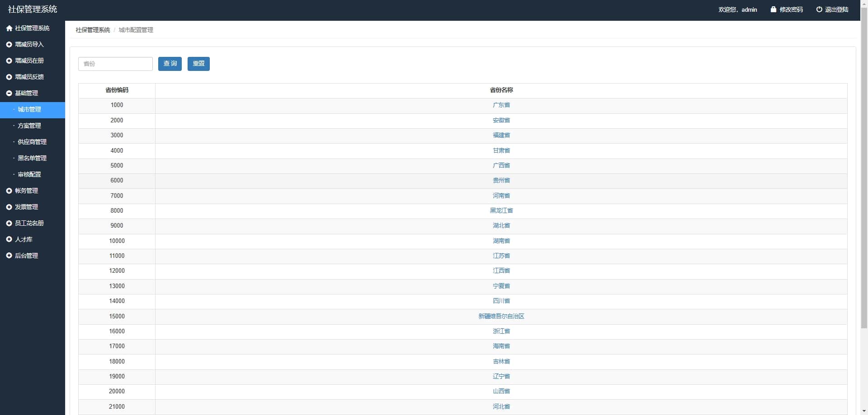Screen dimensions: 868x415
Task: Open the 广西省 province link
Action: [501, 165]
